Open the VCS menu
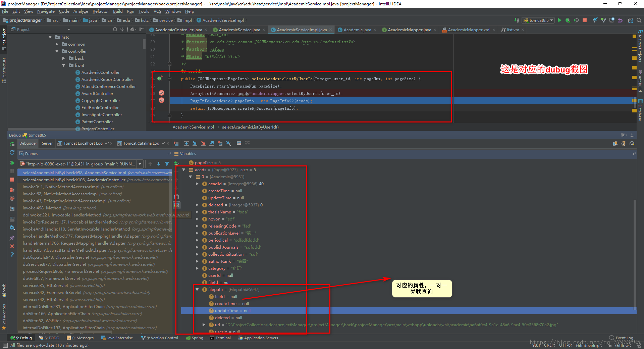The width and height of the screenshot is (644, 349). pos(157,11)
